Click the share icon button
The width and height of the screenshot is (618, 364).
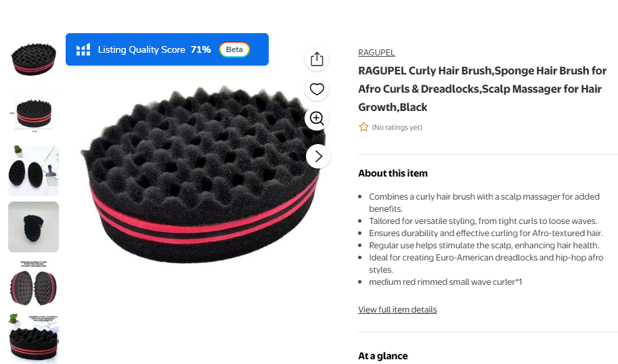pyautogui.click(x=317, y=59)
